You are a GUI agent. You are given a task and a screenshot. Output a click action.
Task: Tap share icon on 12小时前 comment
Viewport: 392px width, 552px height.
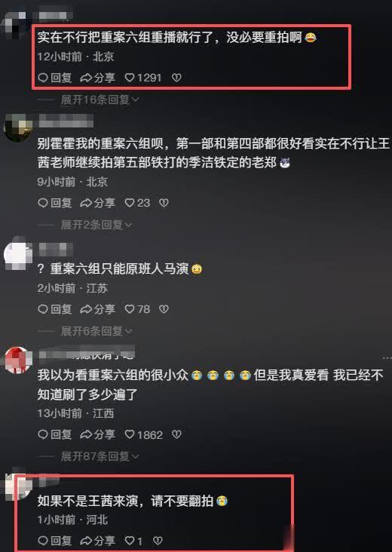click(85, 78)
